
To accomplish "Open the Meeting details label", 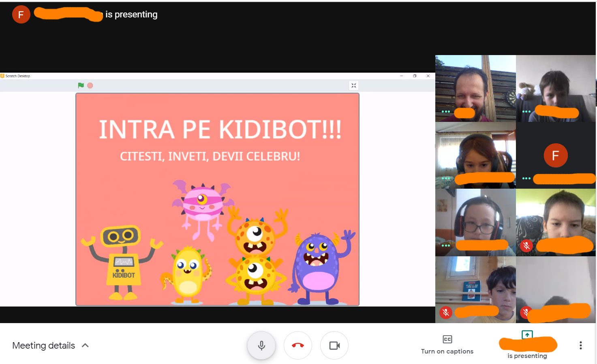I will pyautogui.click(x=44, y=345).
